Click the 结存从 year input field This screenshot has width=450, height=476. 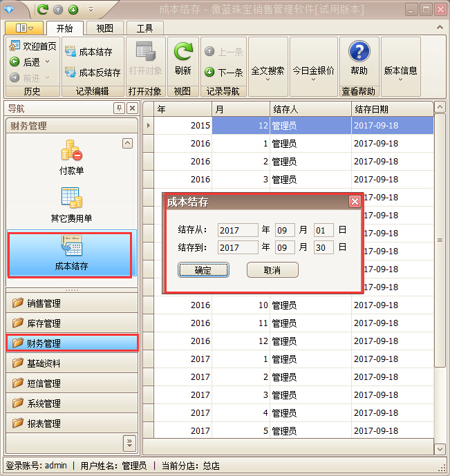[237, 230]
